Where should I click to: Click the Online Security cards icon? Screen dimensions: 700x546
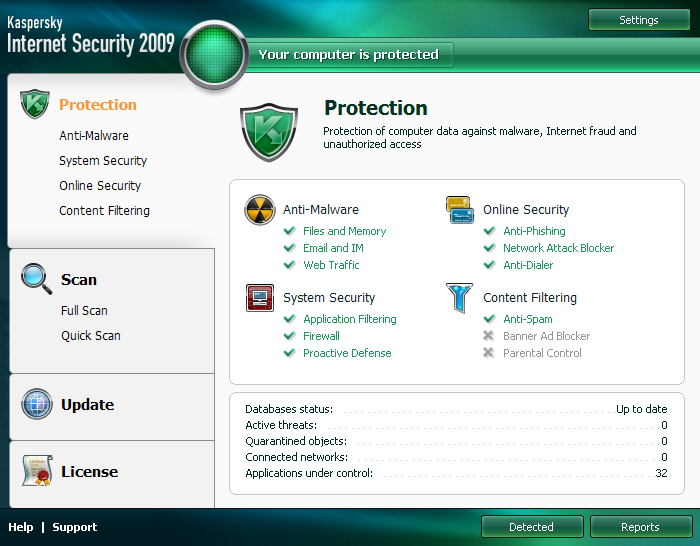[x=459, y=209]
